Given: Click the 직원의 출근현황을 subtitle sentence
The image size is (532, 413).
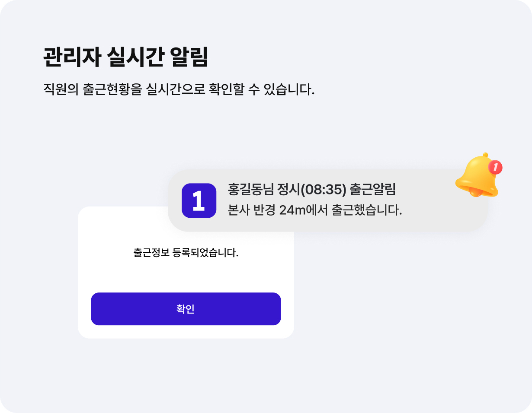Looking at the screenshot, I should [178, 90].
